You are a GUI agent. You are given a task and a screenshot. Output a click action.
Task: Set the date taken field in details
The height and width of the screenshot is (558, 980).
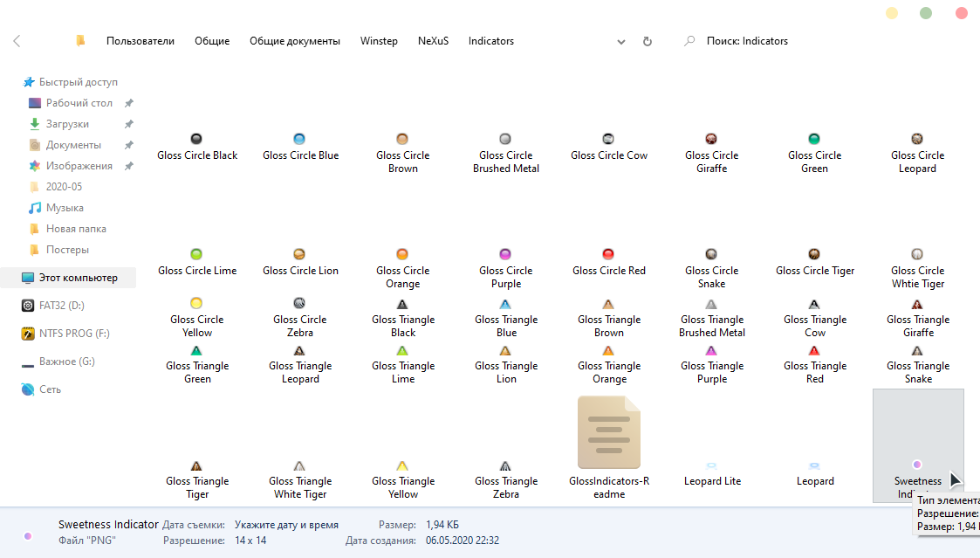(285, 525)
